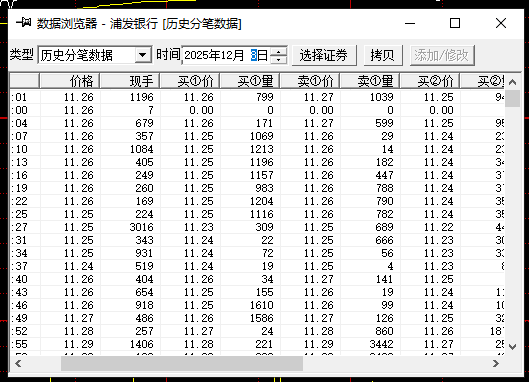
Task: Click the 价格 column header
Action: click(69, 81)
